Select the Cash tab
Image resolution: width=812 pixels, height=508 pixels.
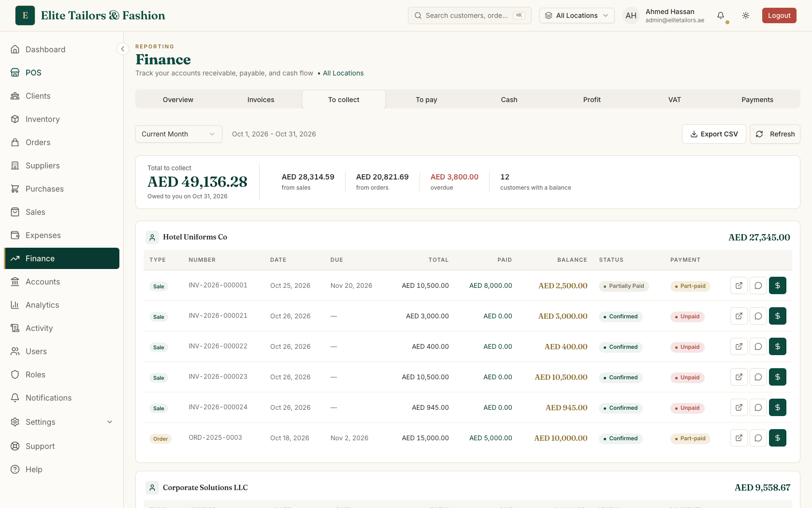pyautogui.click(x=509, y=100)
